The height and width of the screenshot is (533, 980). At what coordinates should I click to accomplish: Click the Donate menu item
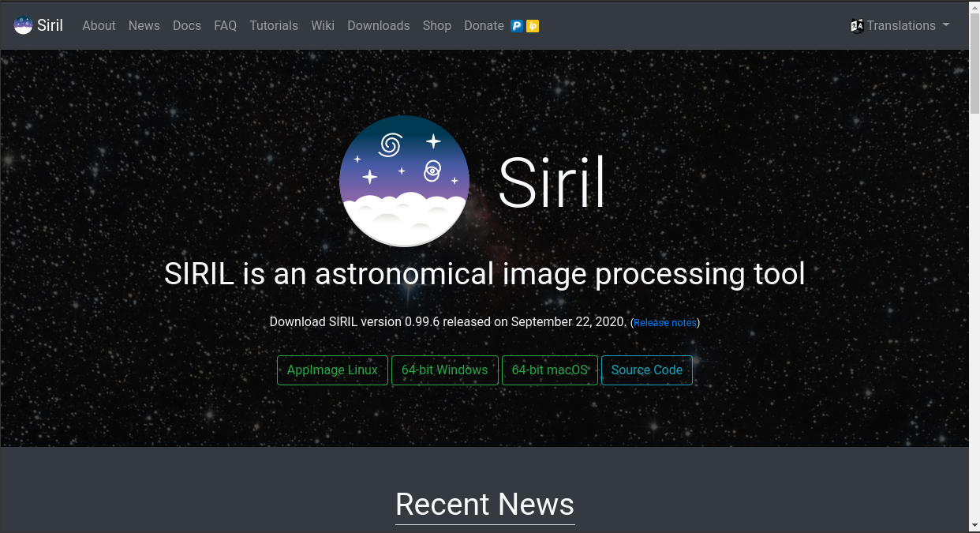484,25
